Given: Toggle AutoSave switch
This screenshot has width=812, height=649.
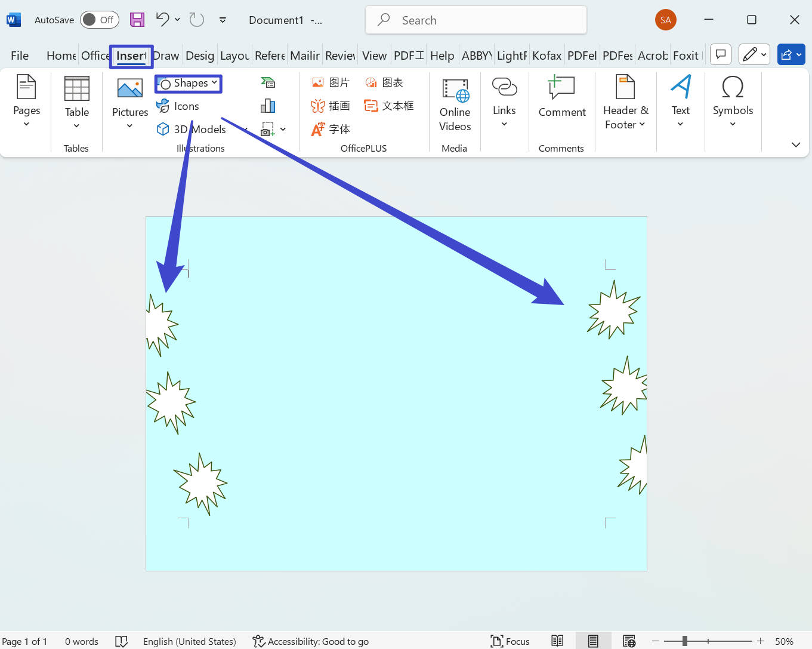Looking at the screenshot, I should click(99, 20).
